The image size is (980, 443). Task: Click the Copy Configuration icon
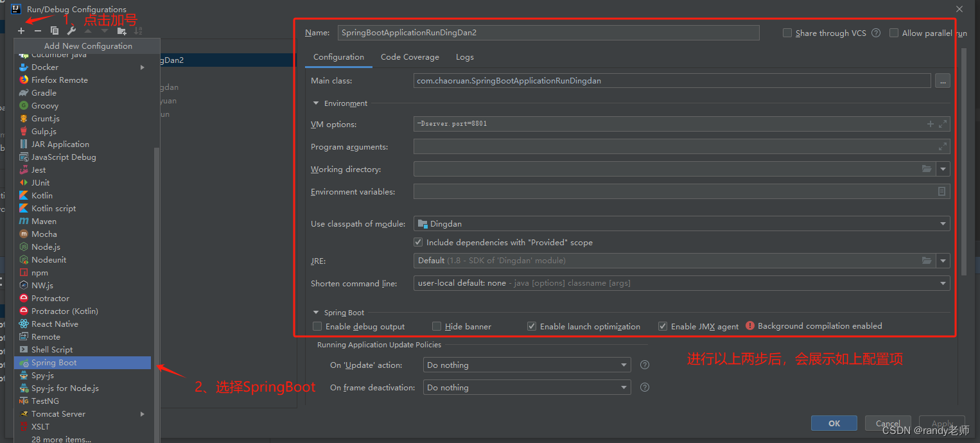point(55,31)
